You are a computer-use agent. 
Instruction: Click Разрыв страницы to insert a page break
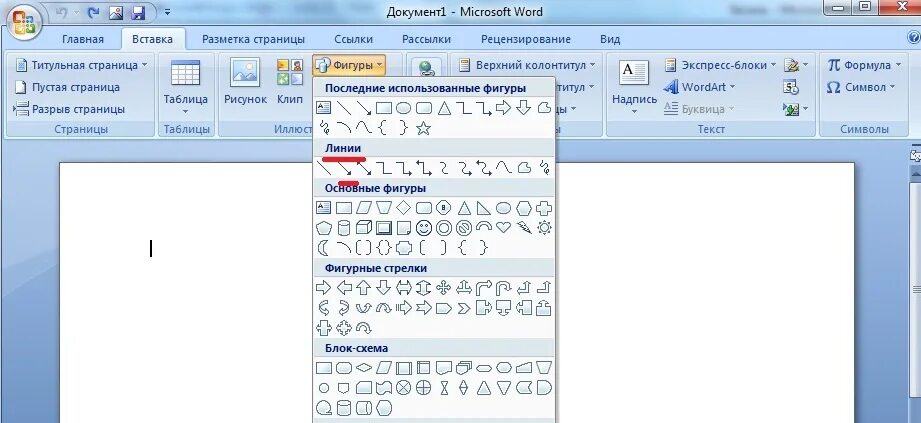[69, 109]
